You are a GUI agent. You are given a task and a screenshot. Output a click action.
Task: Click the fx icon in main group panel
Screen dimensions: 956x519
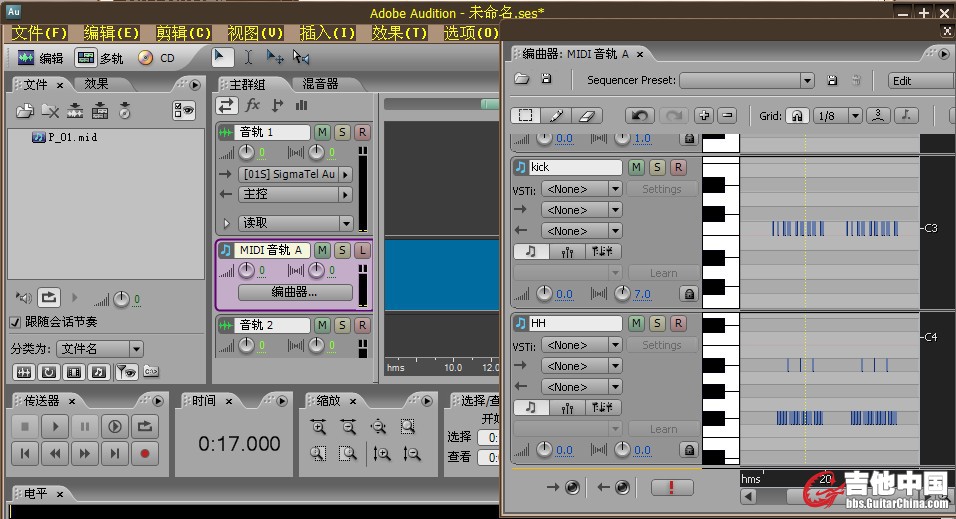252,106
